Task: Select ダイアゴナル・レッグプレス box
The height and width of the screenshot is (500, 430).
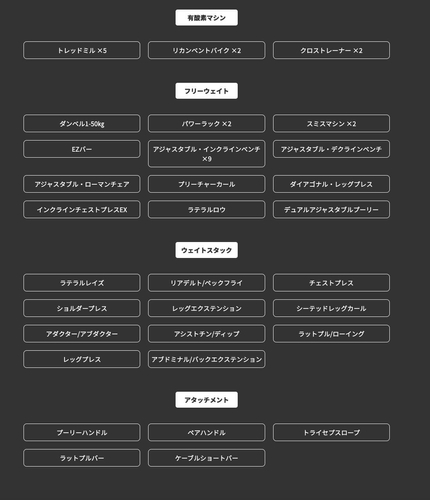Action: point(331,184)
